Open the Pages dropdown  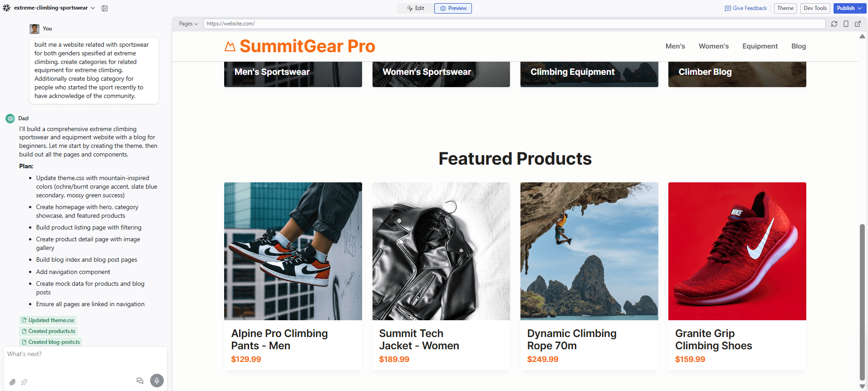(188, 24)
